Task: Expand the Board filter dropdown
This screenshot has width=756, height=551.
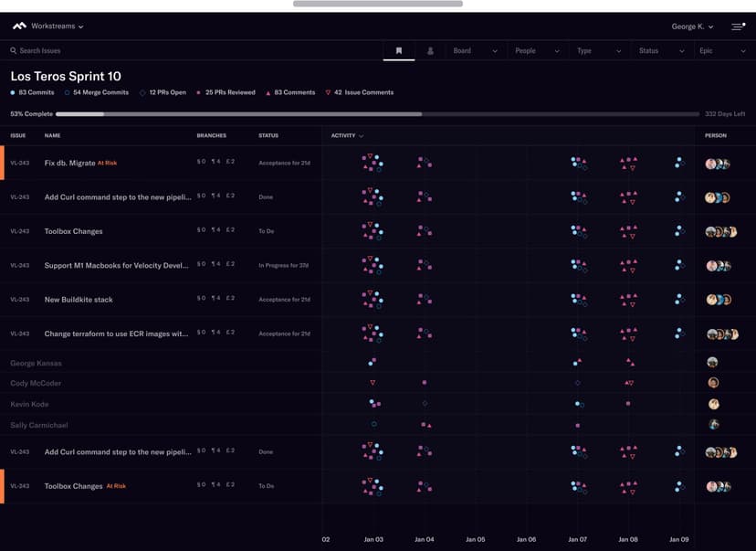Action: click(475, 51)
